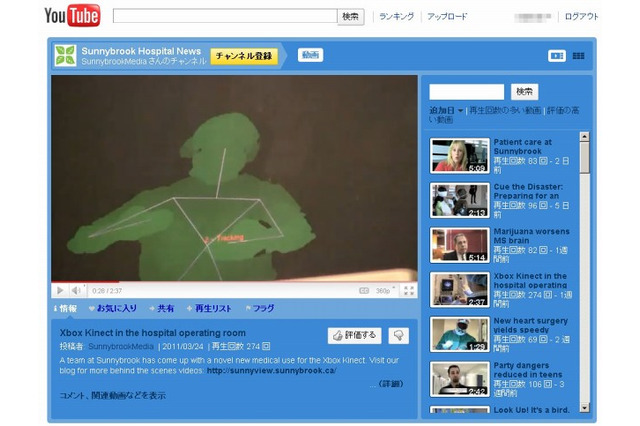This screenshot has height=426, width=640.
Task: Click Party dangers reduced in teens title
Action: (528, 370)
